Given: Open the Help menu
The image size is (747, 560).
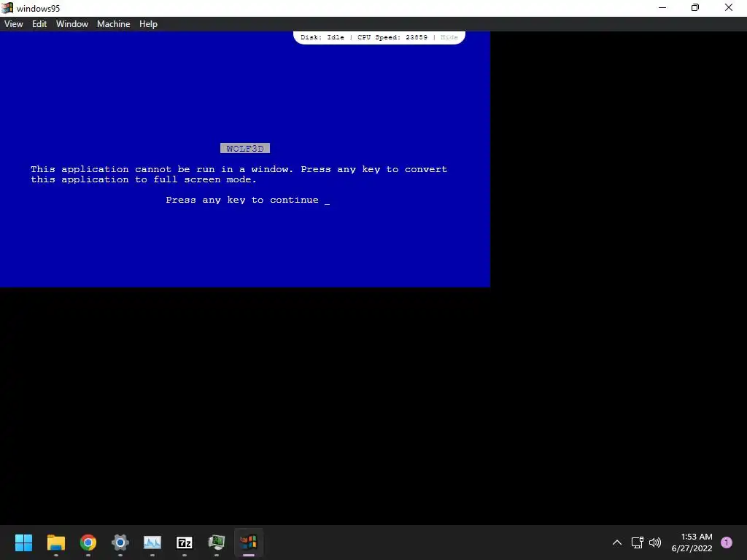Looking at the screenshot, I should pos(148,24).
